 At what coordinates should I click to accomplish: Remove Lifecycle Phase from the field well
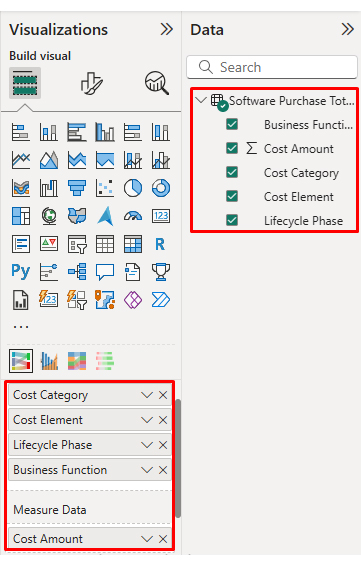click(x=163, y=445)
